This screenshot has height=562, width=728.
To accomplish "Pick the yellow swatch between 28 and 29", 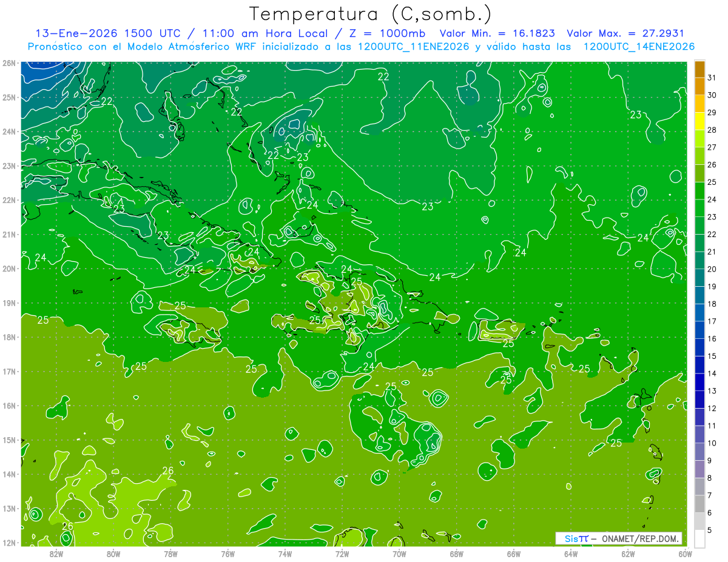I will pos(699,121).
